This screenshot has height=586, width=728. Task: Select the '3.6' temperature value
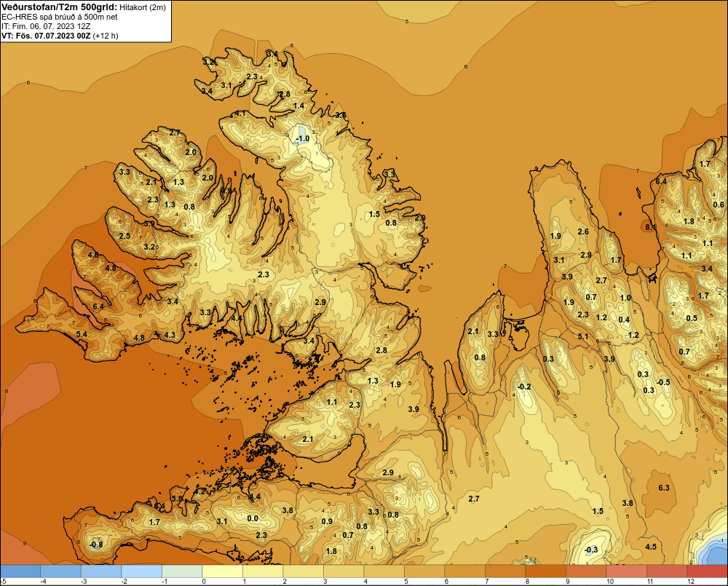tap(341, 115)
